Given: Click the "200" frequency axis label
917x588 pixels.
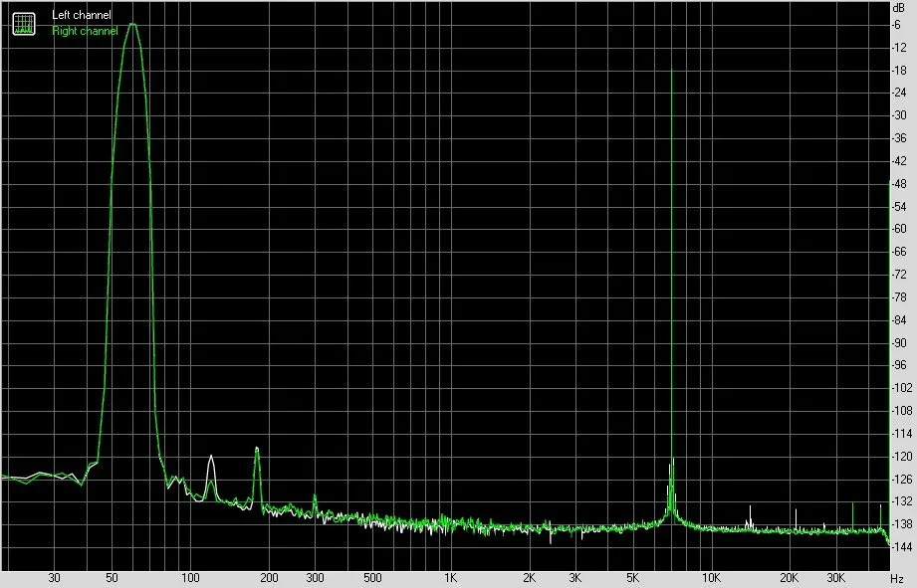Looking at the screenshot, I should coord(269,578).
